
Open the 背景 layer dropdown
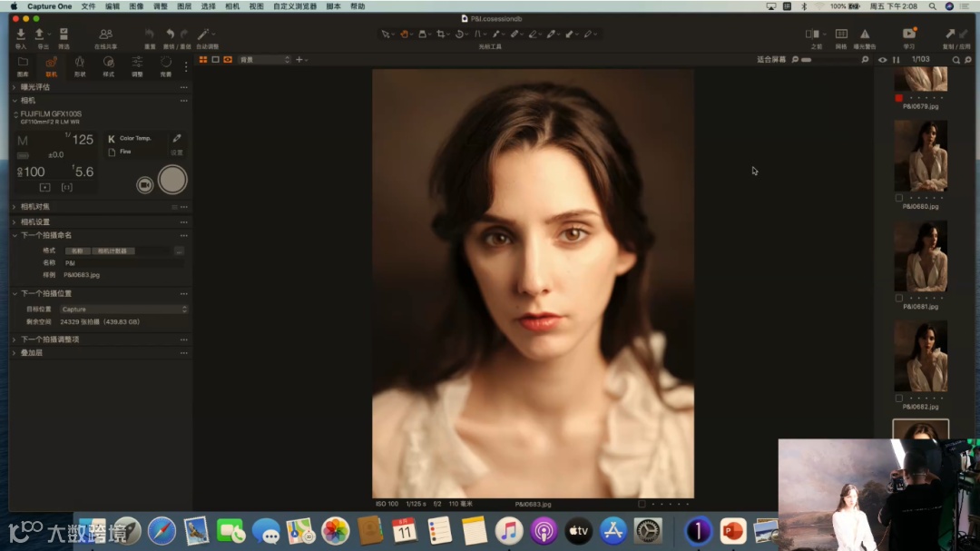tap(264, 59)
